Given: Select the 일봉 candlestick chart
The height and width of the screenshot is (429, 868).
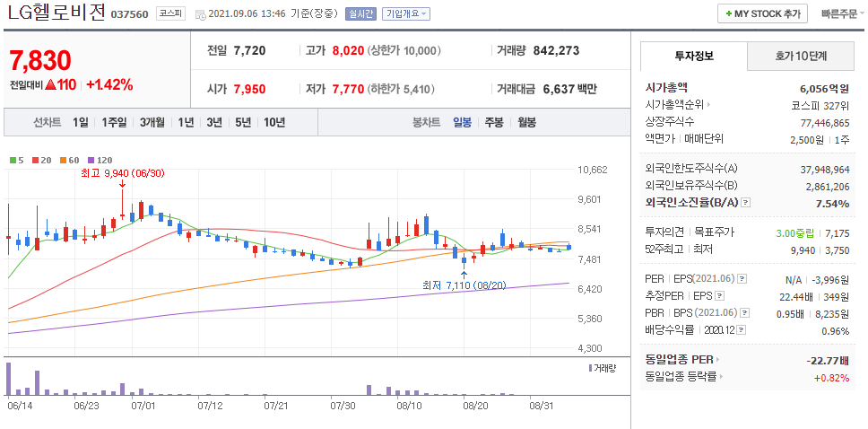Looking at the screenshot, I should (x=462, y=122).
